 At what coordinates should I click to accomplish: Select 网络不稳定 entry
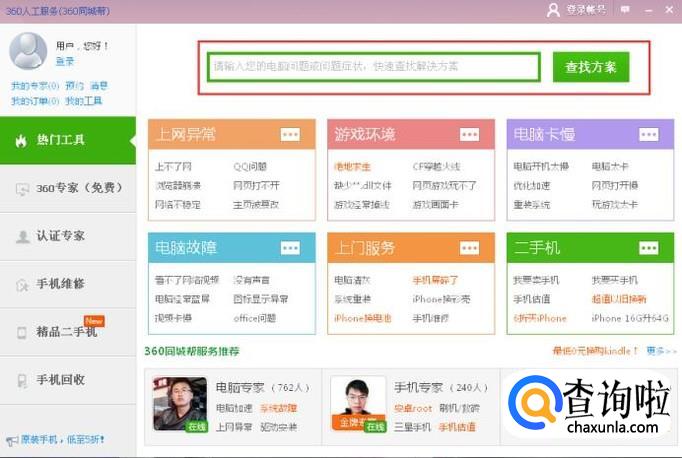[x=177, y=205]
